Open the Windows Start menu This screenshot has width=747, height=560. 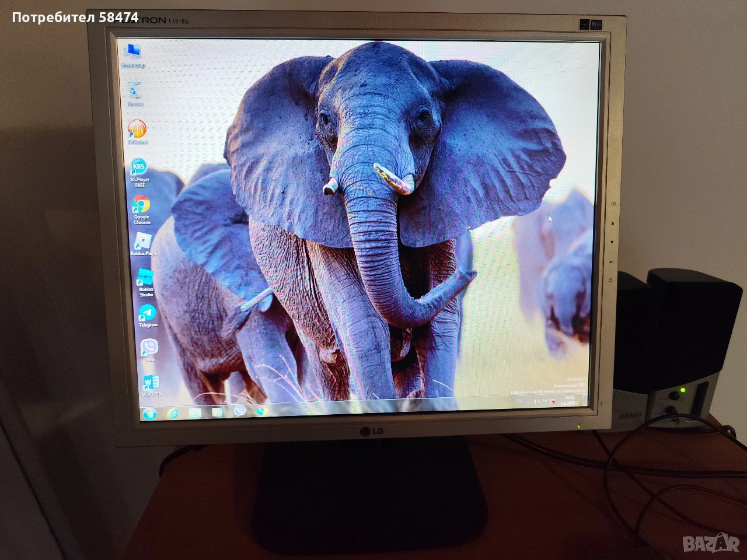point(149,414)
